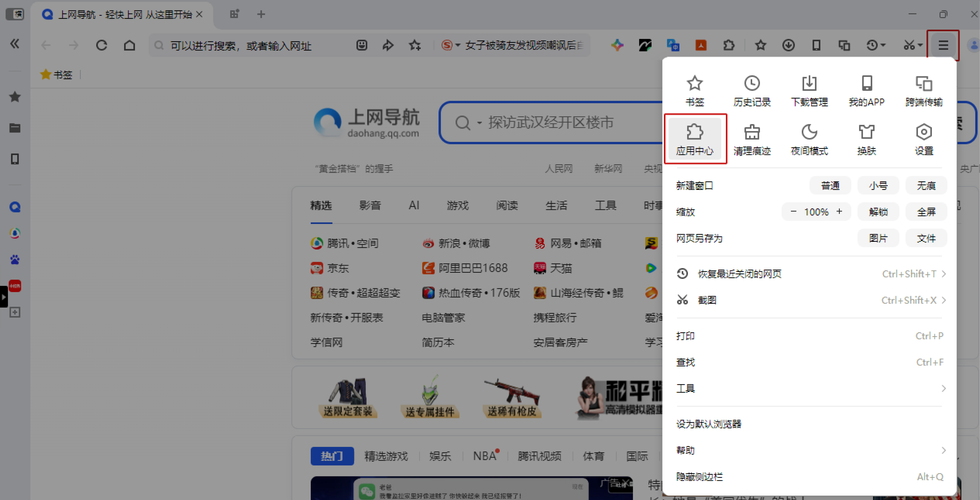Expand the 截图 submenu arrow

pos(943,300)
